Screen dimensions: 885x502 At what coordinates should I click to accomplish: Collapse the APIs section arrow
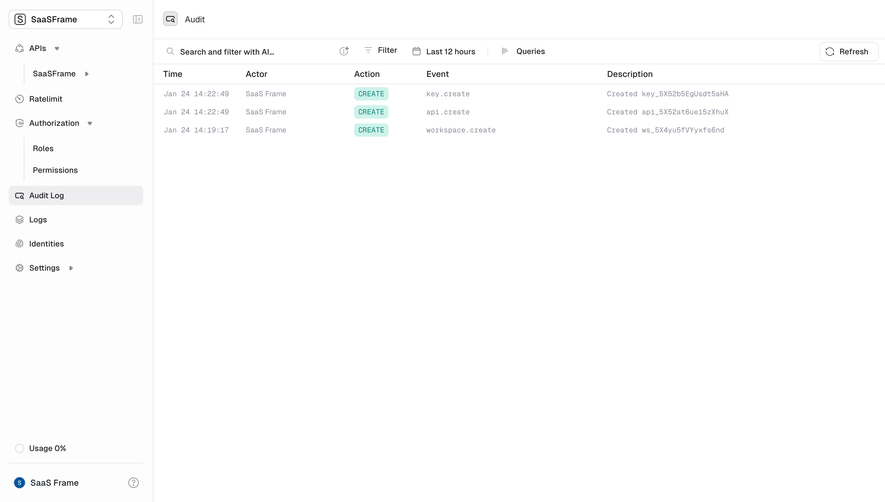(x=57, y=49)
